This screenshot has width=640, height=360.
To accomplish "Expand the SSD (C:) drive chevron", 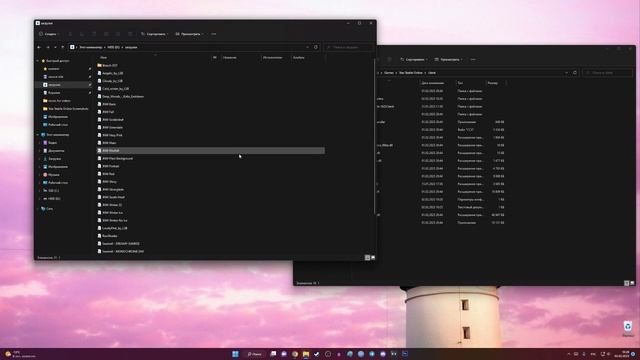I will 40,191.
